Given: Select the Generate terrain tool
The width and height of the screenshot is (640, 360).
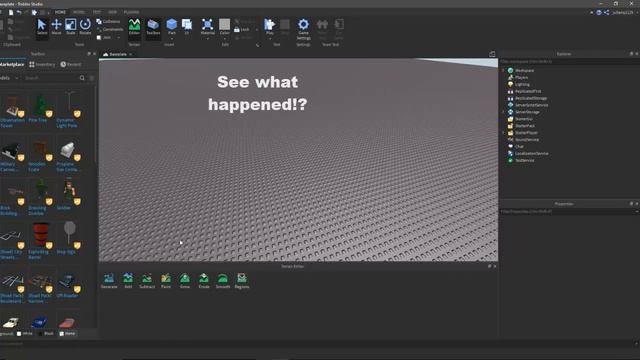Looking at the screenshot, I should click(109, 281).
